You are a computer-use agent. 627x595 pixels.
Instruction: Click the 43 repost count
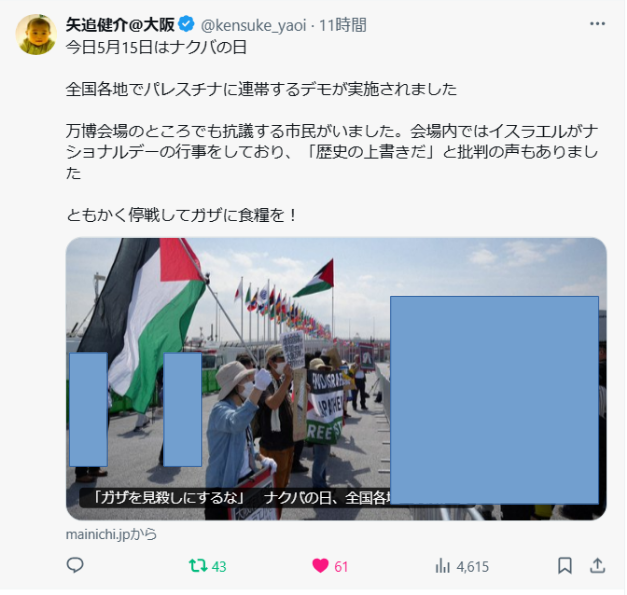pos(219,567)
